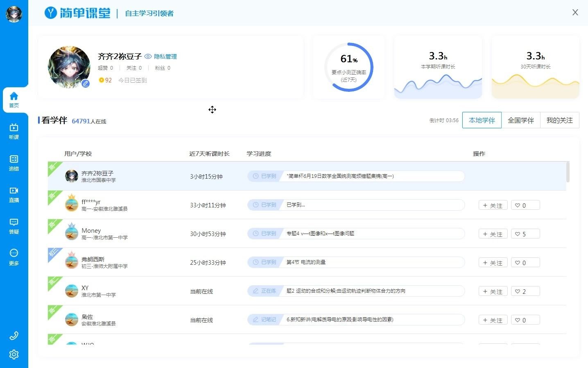Click avatar of user 齐齐2祢豆子 in list
This screenshot has height=368, width=588.
pos(72,176)
